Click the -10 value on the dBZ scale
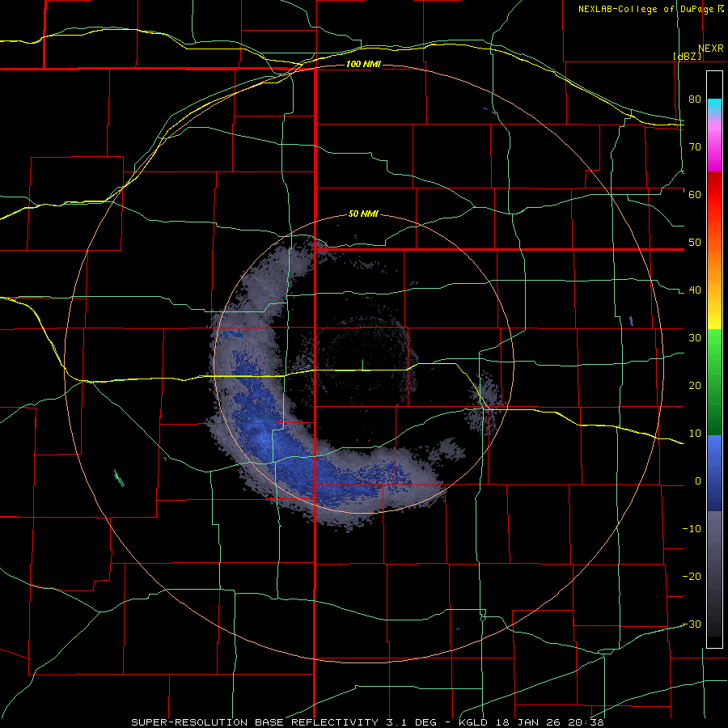The width and height of the screenshot is (728, 728). (692, 529)
